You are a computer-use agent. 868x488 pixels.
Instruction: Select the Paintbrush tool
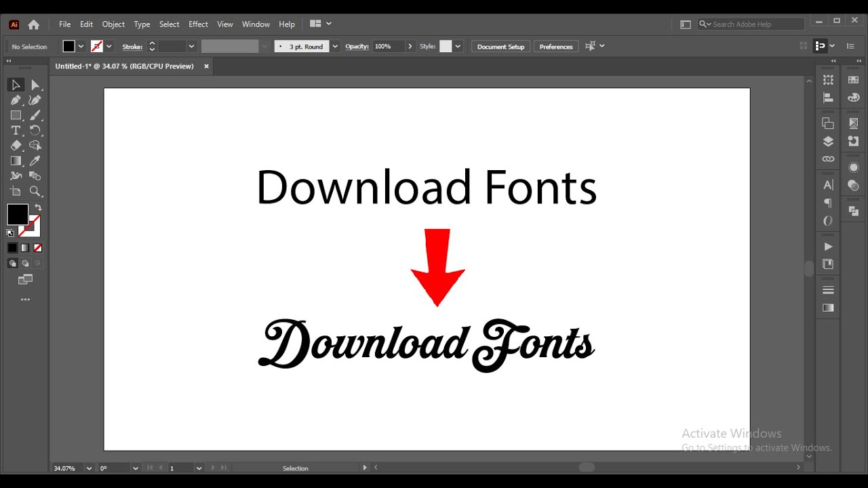click(35, 115)
